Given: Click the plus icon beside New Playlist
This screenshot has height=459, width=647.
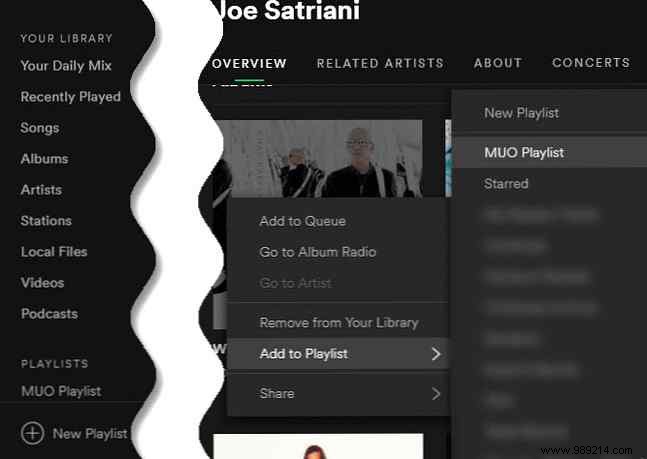Looking at the screenshot, I should (32, 433).
